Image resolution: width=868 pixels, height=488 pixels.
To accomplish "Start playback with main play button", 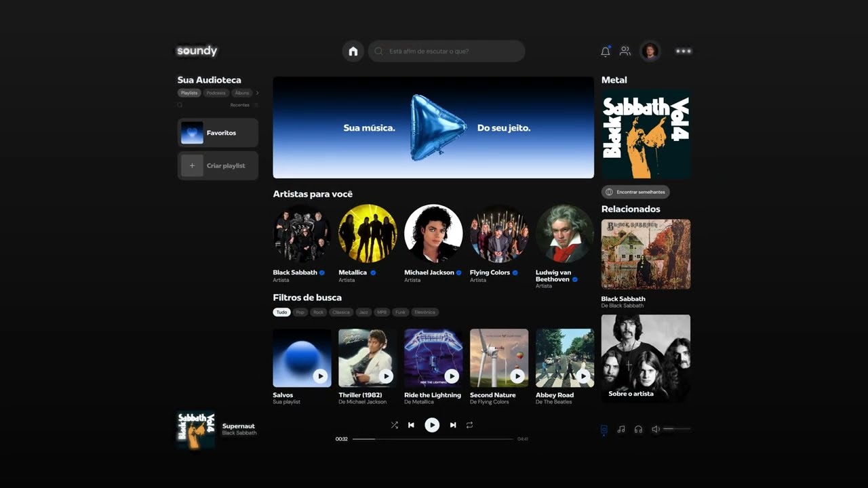I will click(432, 425).
